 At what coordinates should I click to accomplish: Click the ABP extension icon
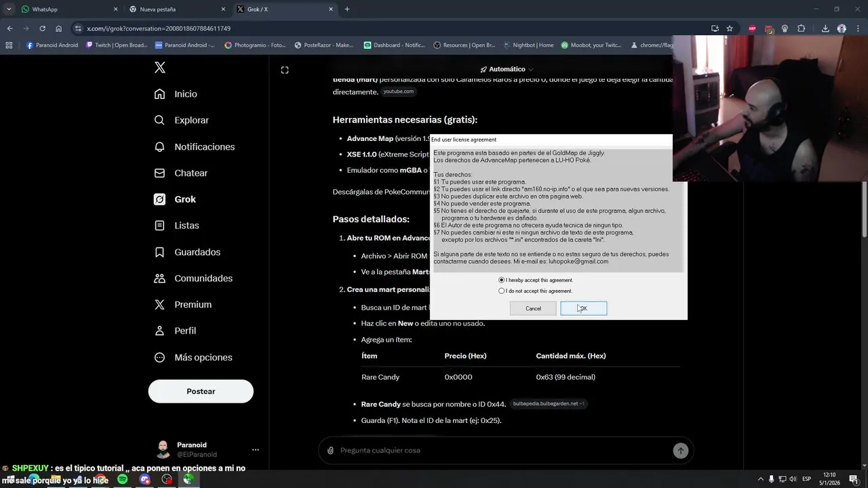(752, 28)
